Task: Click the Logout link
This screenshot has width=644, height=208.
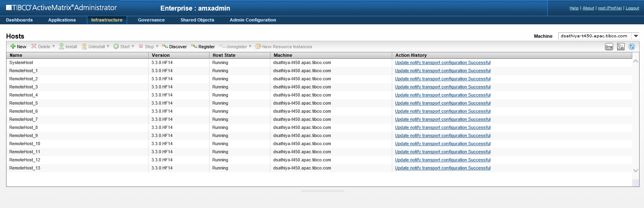Action: [x=632, y=8]
